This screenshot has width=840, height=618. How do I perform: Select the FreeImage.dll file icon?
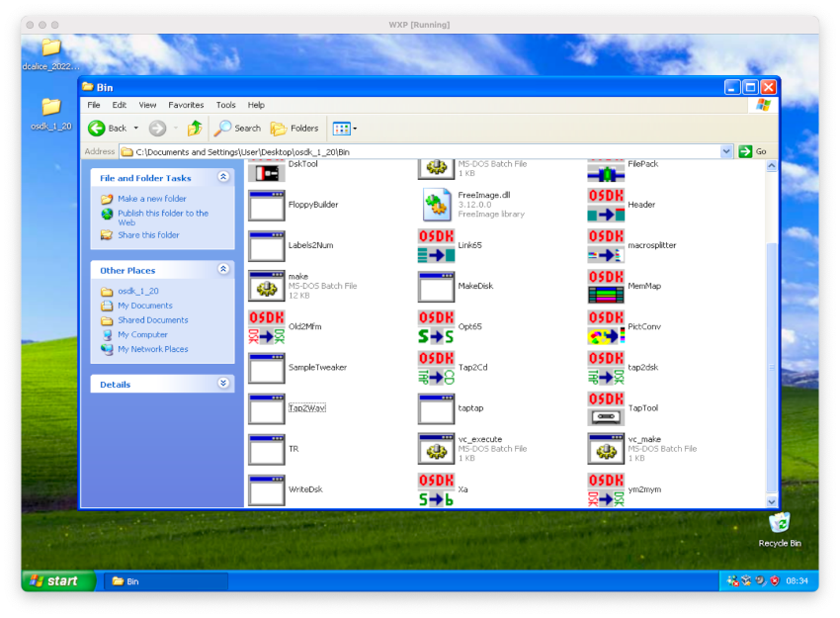(436, 205)
